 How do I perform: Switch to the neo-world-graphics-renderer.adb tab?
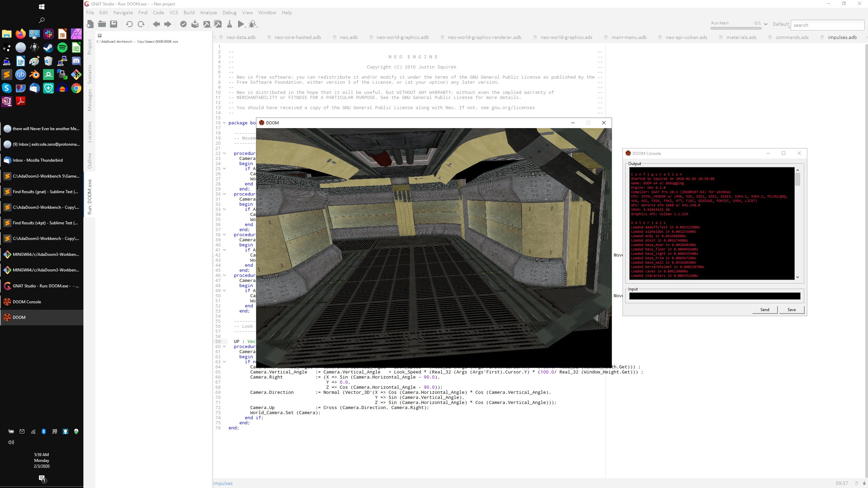(x=484, y=37)
